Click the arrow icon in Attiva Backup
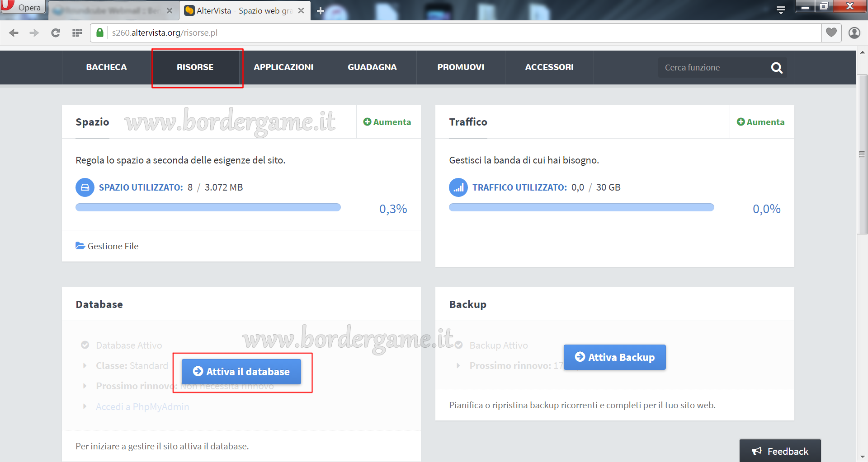This screenshot has width=868, height=462. [580, 357]
